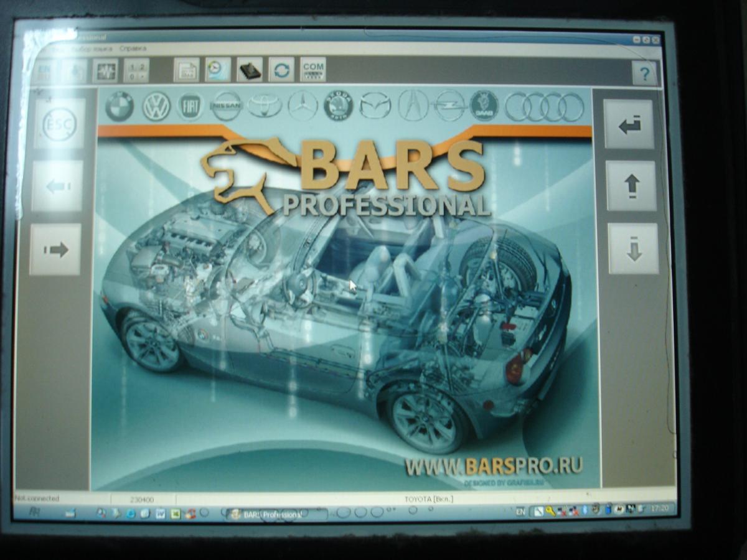The image size is (747, 560).
Task: Click the EN language toolbar icon
Action: pyautogui.click(x=45, y=70)
